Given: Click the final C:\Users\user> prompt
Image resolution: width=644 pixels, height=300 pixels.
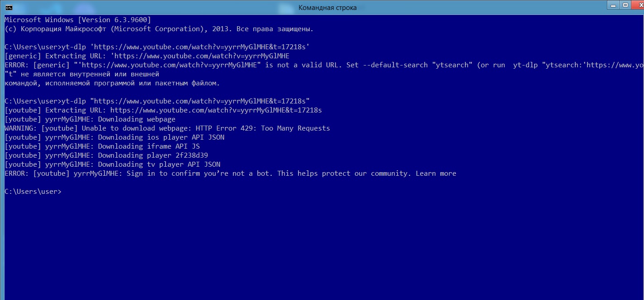Looking at the screenshot, I should click(33, 192).
